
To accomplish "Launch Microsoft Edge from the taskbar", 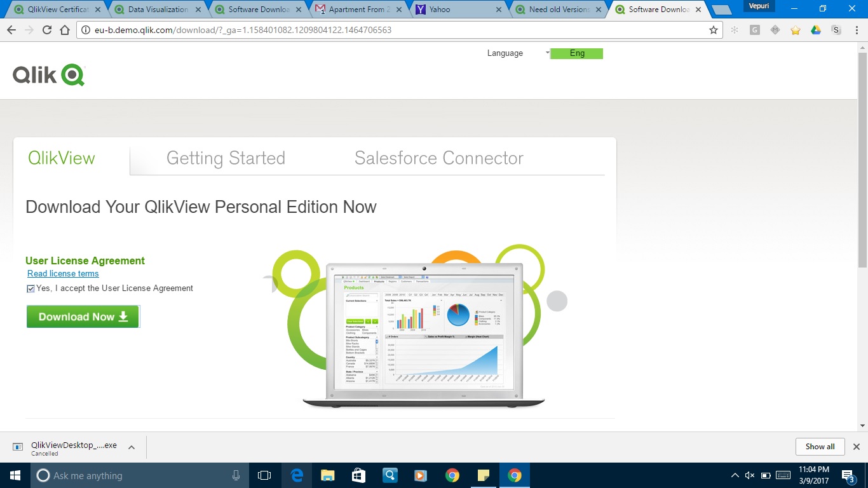I will tap(296, 475).
